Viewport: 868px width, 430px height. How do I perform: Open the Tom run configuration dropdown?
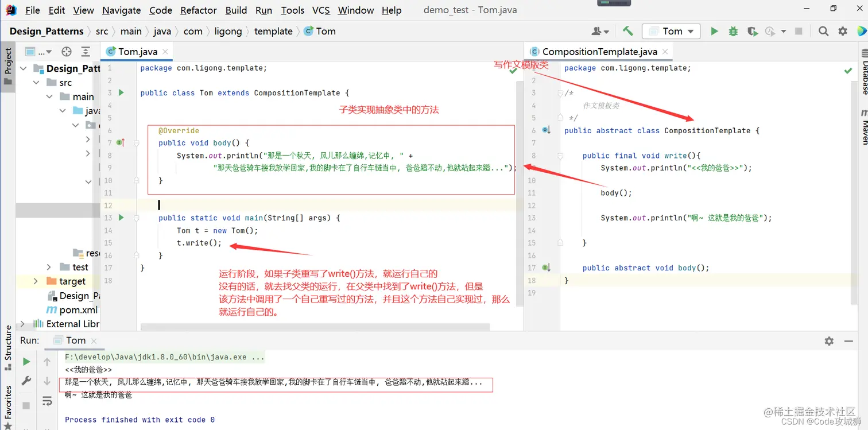click(671, 31)
